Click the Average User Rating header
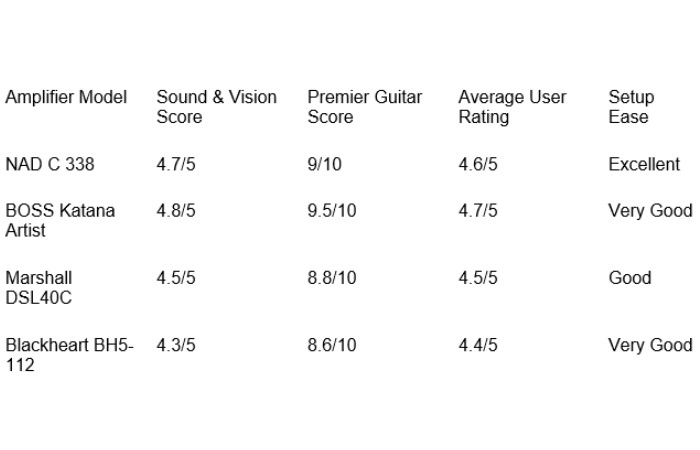Screen dimensions: 700x450 coord(512,107)
